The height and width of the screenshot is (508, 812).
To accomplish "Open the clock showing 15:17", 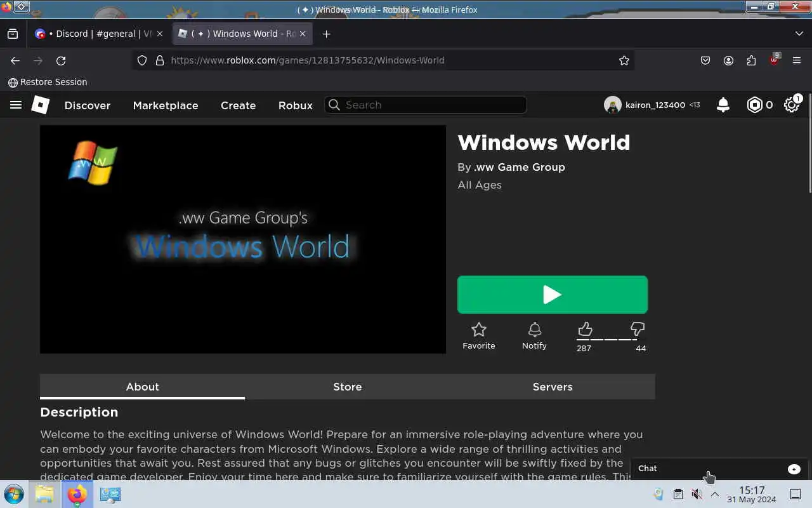I will (752, 494).
